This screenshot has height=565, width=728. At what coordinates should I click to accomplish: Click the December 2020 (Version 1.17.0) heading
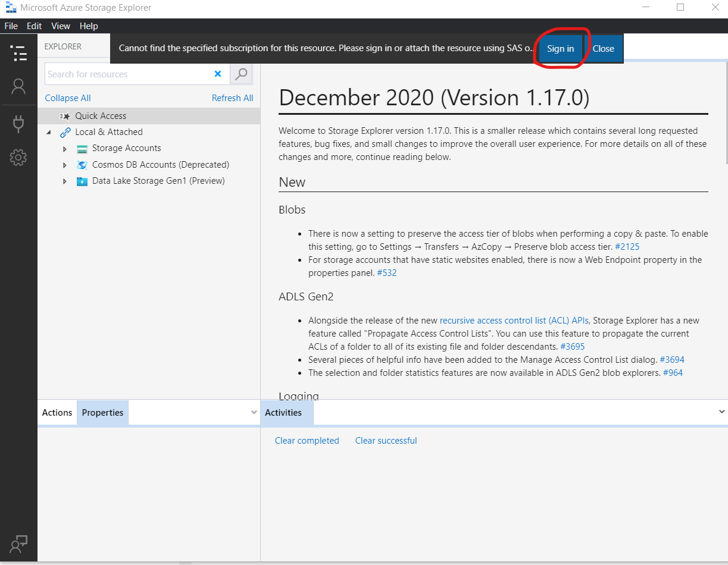click(x=434, y=98)
